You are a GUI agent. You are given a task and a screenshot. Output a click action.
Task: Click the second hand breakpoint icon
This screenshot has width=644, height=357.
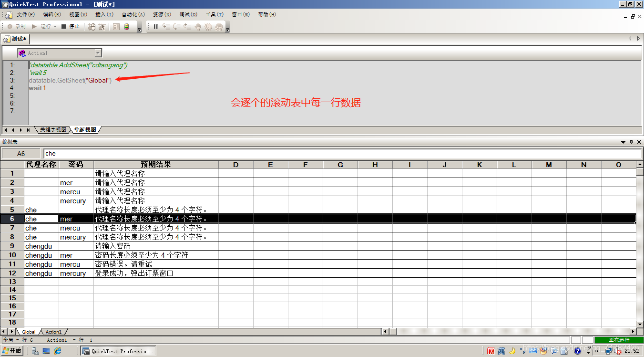pos(208,27)
